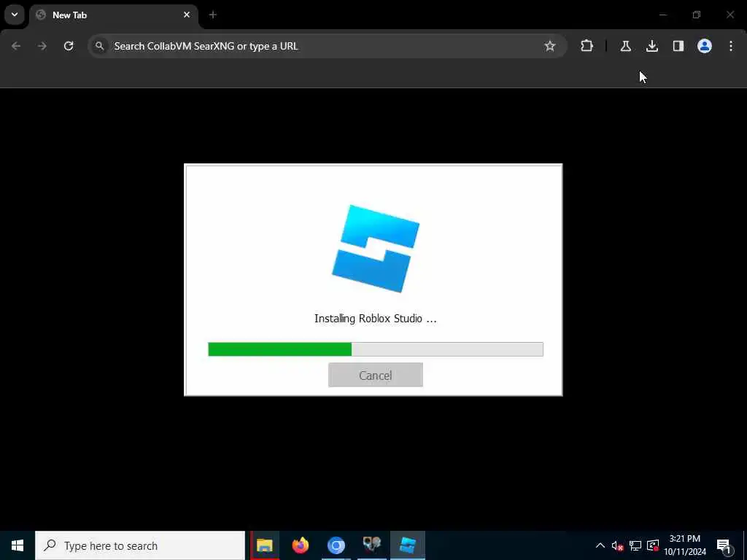Open File Explorer from the taskbar
Image resolution: width=747 pixels, height=560 pixels.
264,545
